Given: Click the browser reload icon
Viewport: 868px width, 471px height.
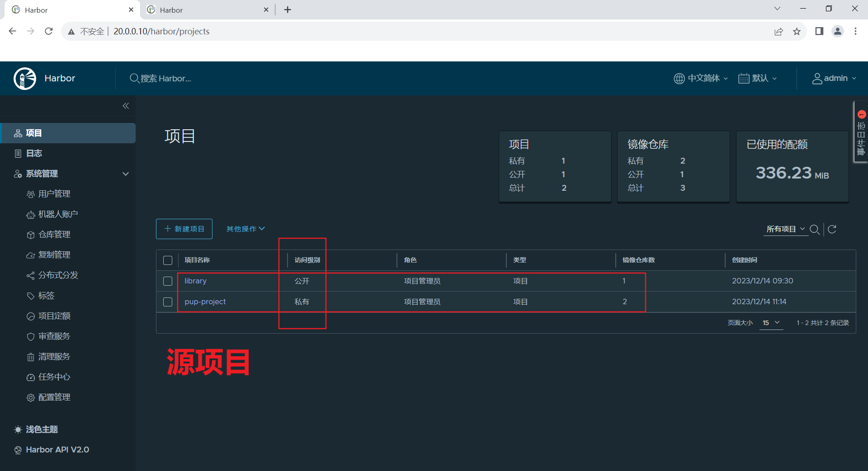Looking at the screenshot, I should click(49, 31).
